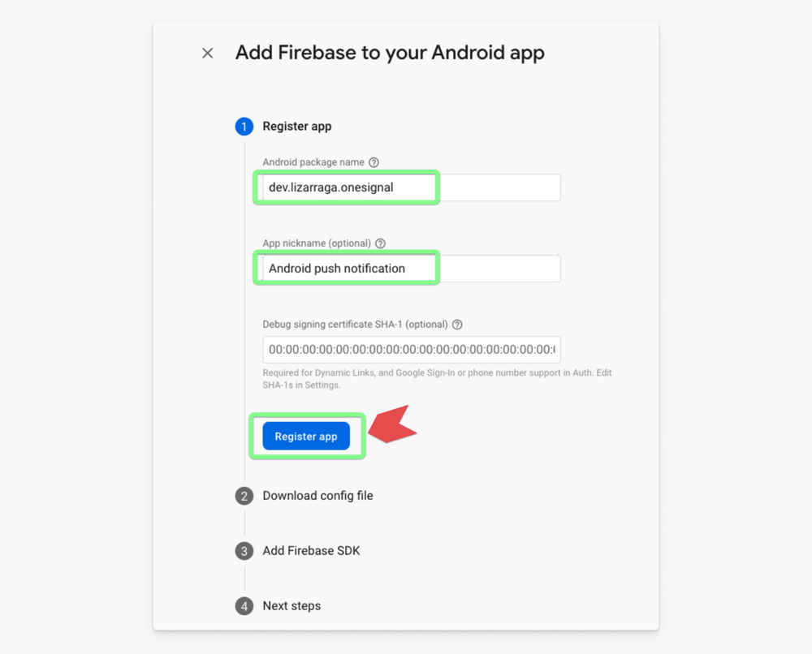The image size is (812, 654).
Task: Expand the Download config file step
Action: (317, 496)
